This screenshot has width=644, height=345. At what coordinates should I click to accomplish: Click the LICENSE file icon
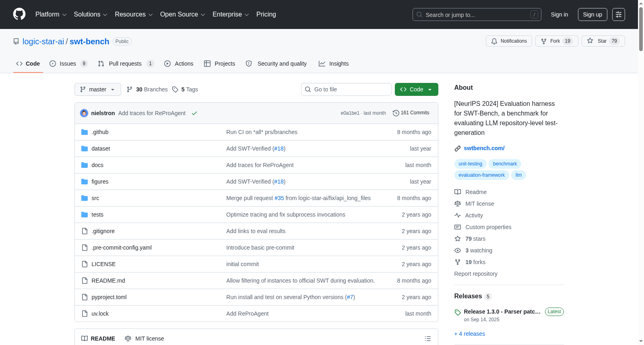pos(85,264)
